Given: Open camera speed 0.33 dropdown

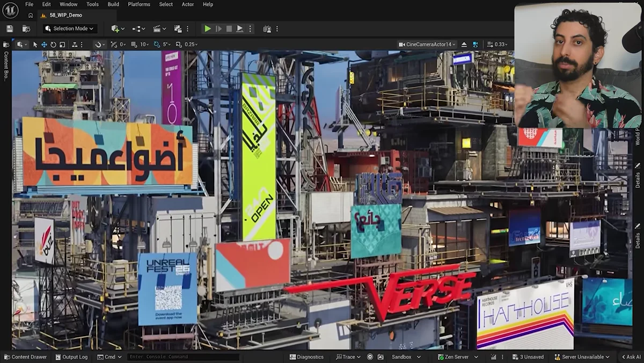Looking at the screenshot, I should point(496,44).
